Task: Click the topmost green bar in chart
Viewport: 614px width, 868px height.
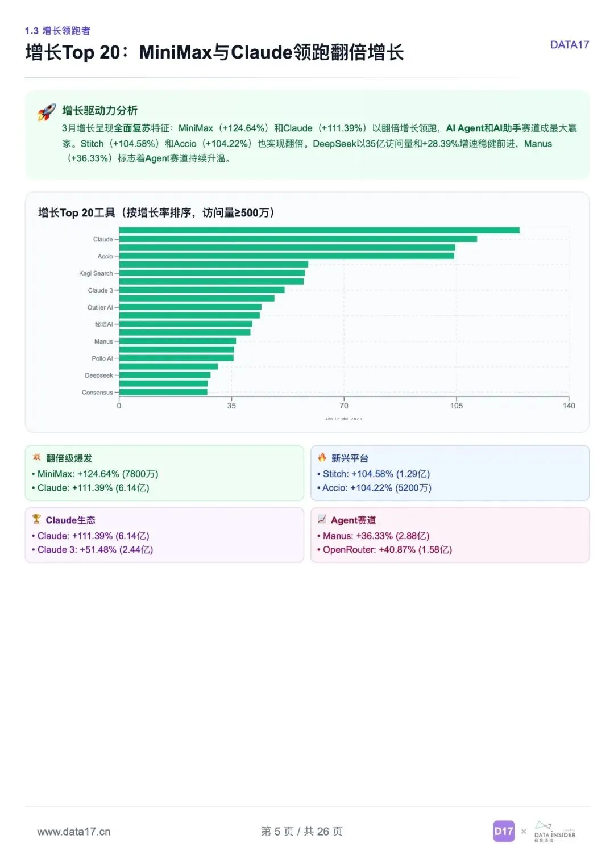Action: coord(319,230)
